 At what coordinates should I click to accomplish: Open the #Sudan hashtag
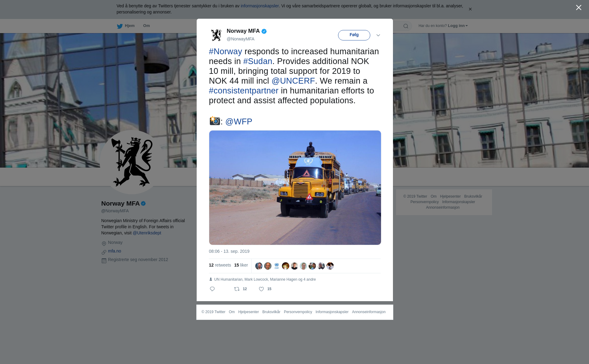point(258,61)
